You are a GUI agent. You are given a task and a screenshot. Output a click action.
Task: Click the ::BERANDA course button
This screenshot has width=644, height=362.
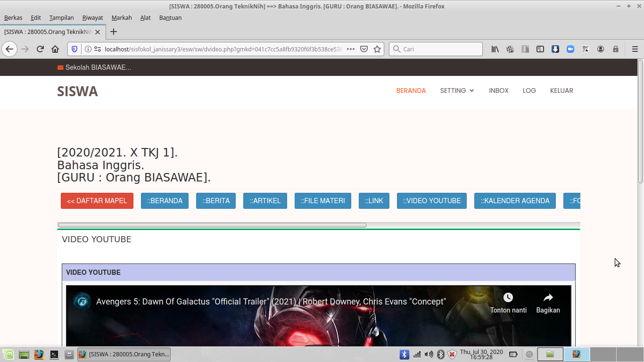click(x=165, y=201)
